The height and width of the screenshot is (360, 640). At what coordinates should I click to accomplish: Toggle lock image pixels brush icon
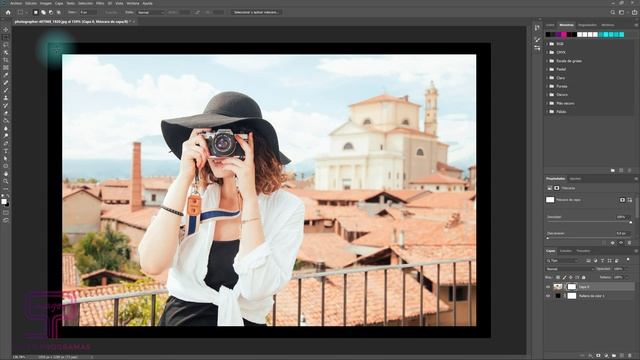564,278
